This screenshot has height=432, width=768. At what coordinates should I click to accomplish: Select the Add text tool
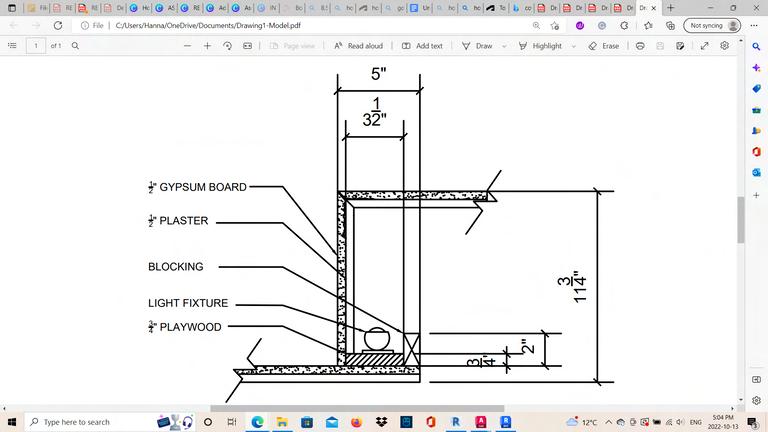pos(422,46)
